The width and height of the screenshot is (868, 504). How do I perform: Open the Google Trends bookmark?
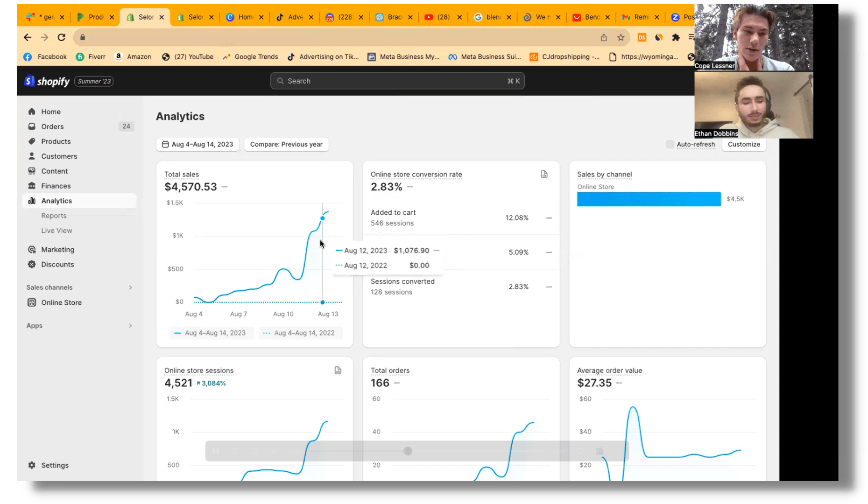tap(250, 57)
